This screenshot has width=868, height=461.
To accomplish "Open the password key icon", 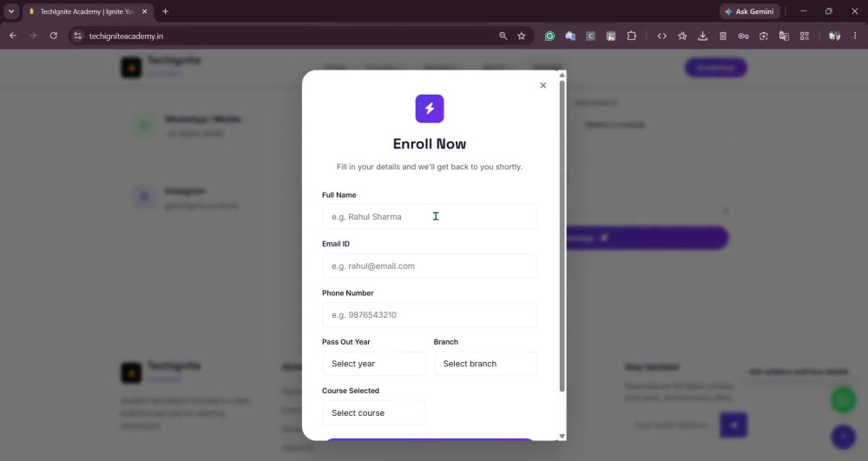I will pyautogui.click(x=744, y=36).
